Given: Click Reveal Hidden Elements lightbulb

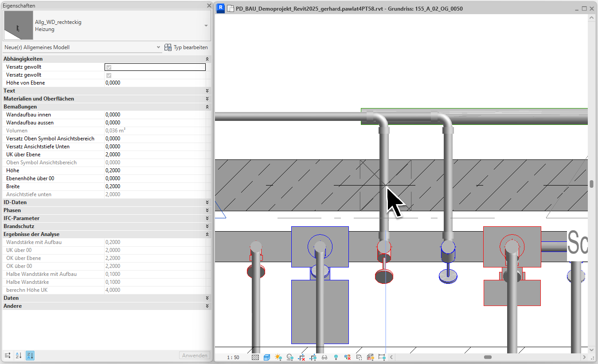Looking at the screenshot, I should pyautogui.click(x=336, y=356).
